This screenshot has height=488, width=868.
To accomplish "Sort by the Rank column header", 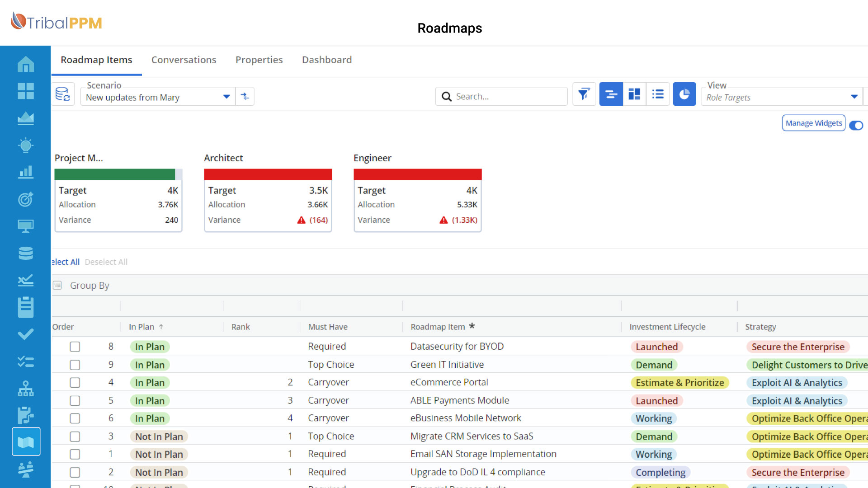I will coord(241,327).
